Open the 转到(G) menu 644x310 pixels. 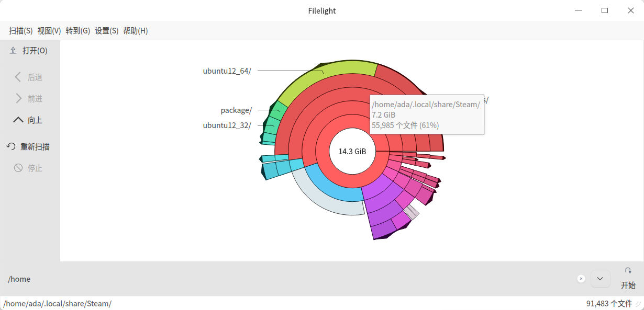(78, 31)
